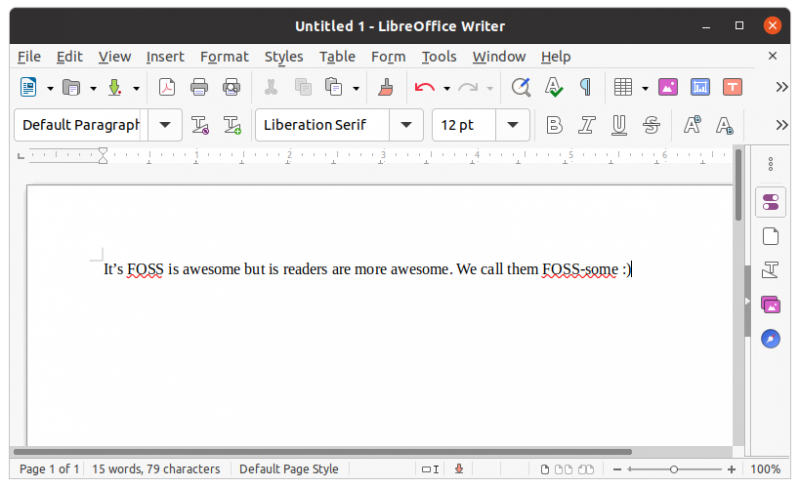Apply superscript formatting
Screen dimensions: 800x488
click(x=692, y=125)
